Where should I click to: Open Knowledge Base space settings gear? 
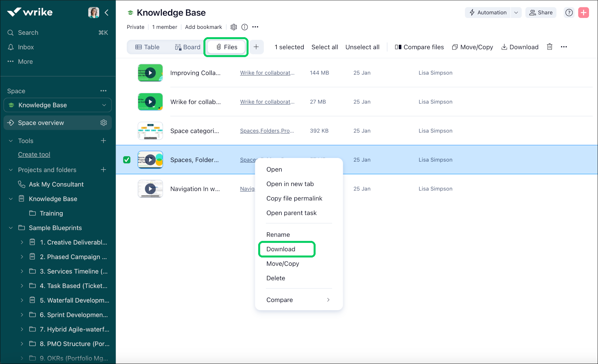(234, 27)
